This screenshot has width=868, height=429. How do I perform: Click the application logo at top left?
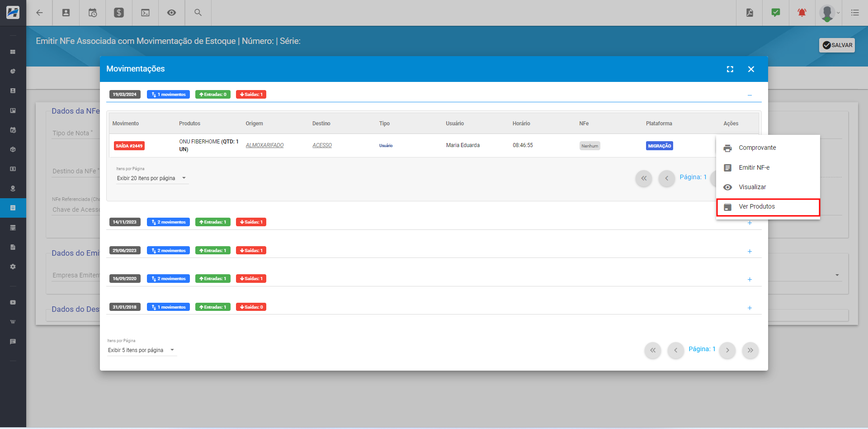(13, 12)
